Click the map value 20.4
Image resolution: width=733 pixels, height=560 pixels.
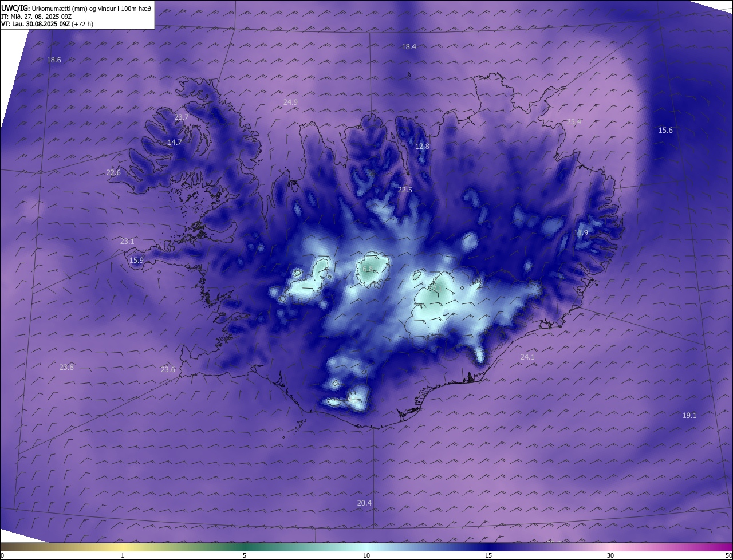[364, 503]
